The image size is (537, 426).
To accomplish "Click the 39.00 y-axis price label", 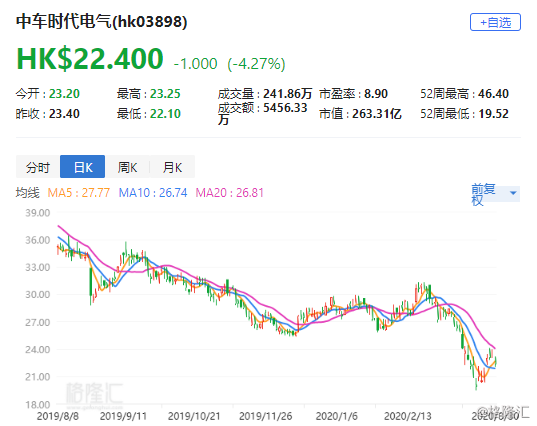I will tap(38, 213).
